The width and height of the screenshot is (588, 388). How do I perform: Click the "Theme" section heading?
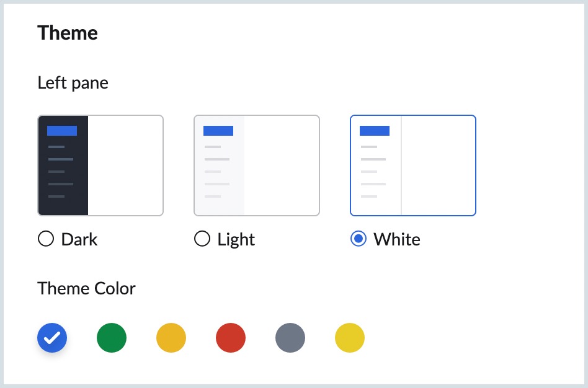point(68,33)
